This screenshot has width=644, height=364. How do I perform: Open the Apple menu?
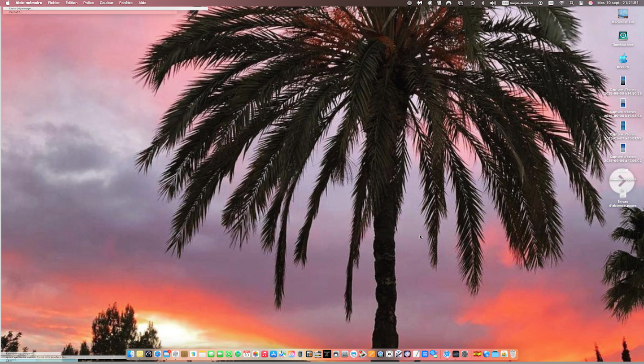click(8, 3)
